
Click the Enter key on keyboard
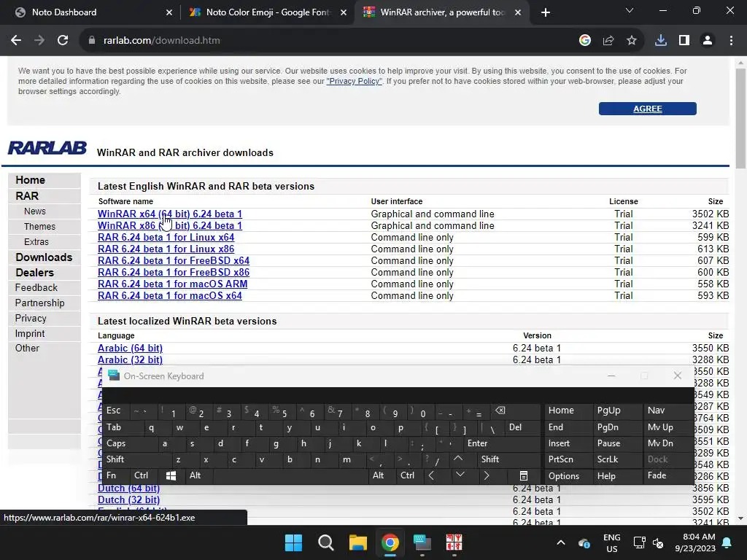tap(503, 443)
